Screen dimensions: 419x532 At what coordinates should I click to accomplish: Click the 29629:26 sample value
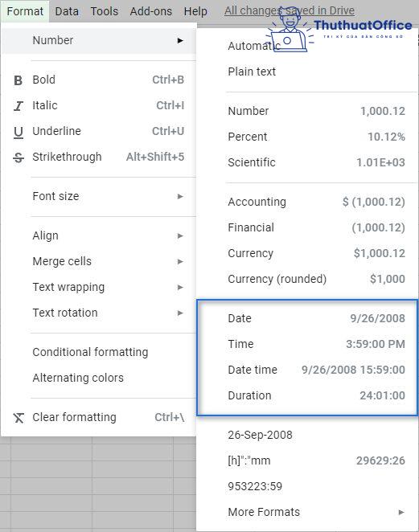point(380,460)
